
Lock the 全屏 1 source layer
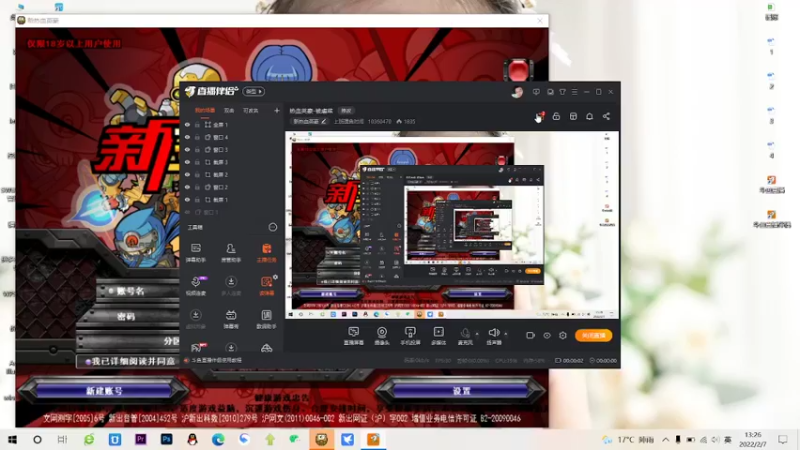point(197,124)
